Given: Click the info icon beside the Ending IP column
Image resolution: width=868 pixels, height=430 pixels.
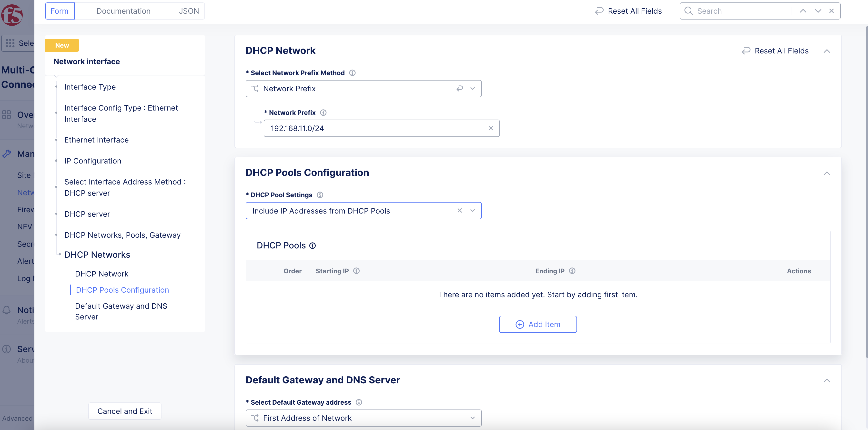Looking at the screenshot, I should (572, 271).
